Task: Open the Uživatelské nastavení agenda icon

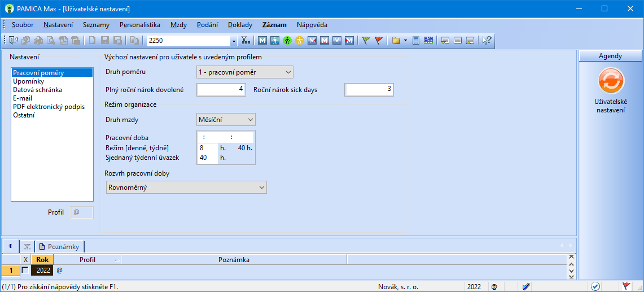Action: point(611,81)
